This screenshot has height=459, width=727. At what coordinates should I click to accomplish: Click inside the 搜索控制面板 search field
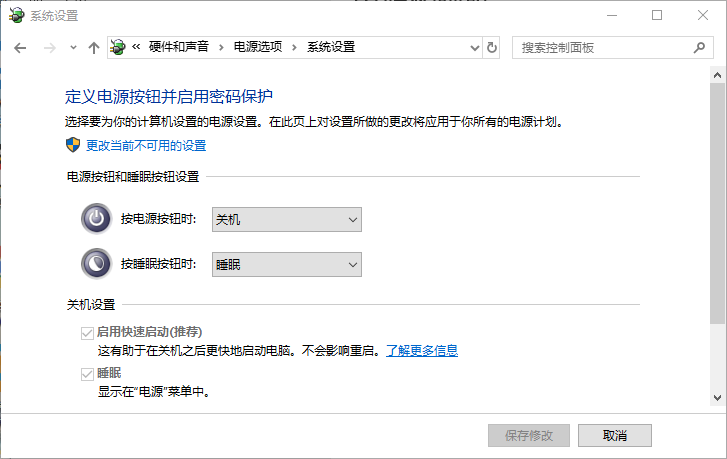pos(600,47)
